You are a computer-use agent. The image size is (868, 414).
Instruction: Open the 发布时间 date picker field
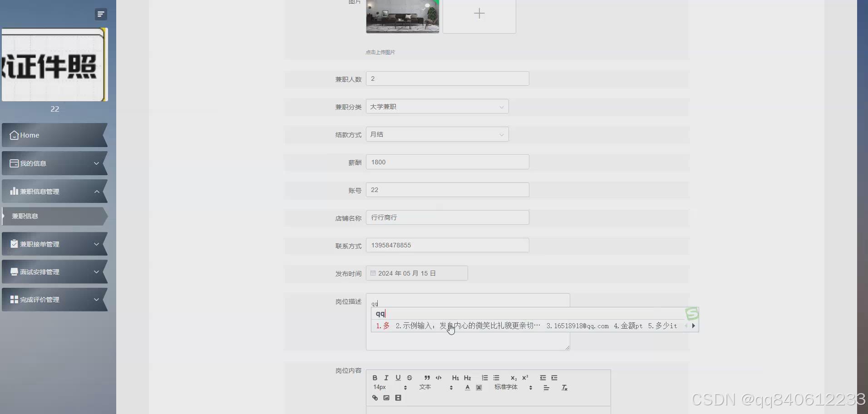coord(417,273)
